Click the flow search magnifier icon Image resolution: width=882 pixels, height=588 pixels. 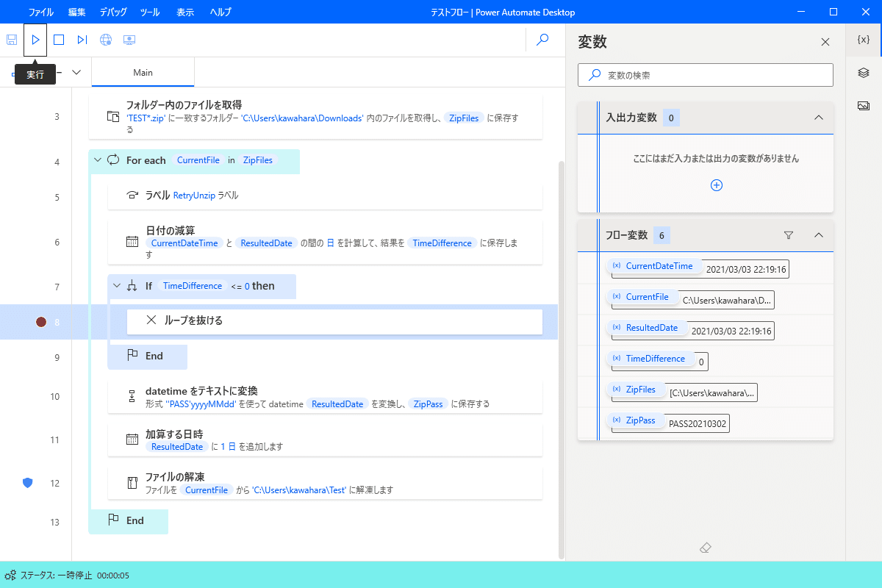[x=543, y=40]
